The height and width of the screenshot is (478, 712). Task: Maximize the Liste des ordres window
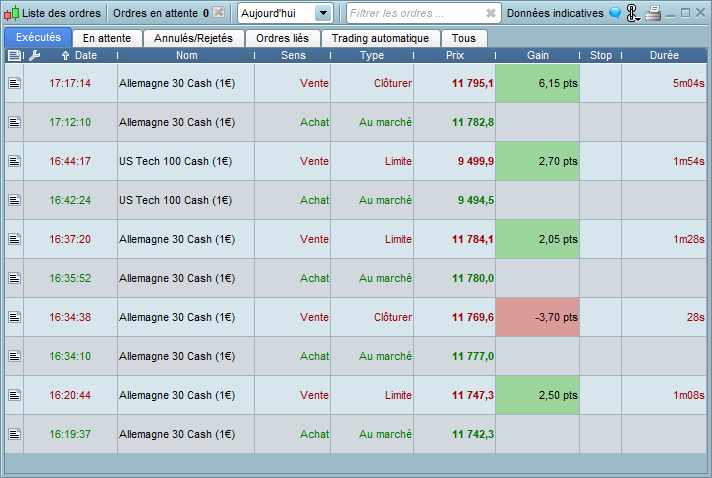685,13
